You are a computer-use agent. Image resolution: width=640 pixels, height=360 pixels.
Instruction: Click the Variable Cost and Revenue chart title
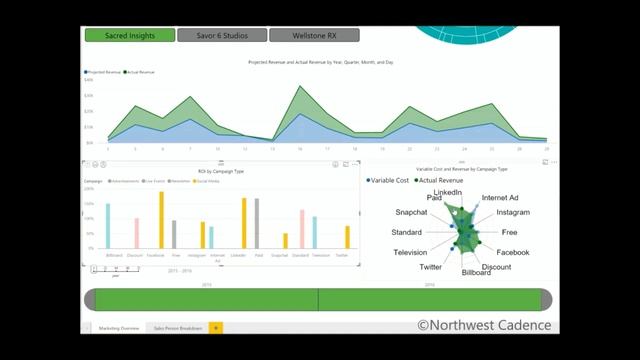click(462, 169)
